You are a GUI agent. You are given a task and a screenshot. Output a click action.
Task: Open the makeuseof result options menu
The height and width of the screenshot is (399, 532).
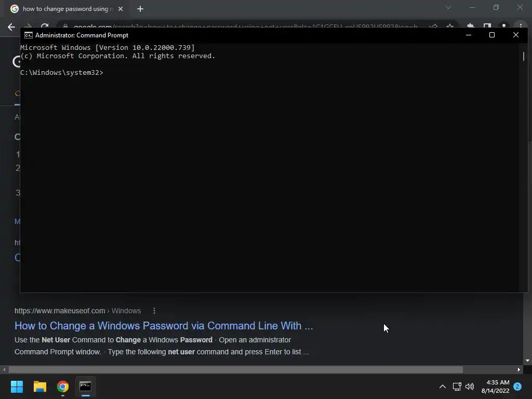tap(154, 311)
